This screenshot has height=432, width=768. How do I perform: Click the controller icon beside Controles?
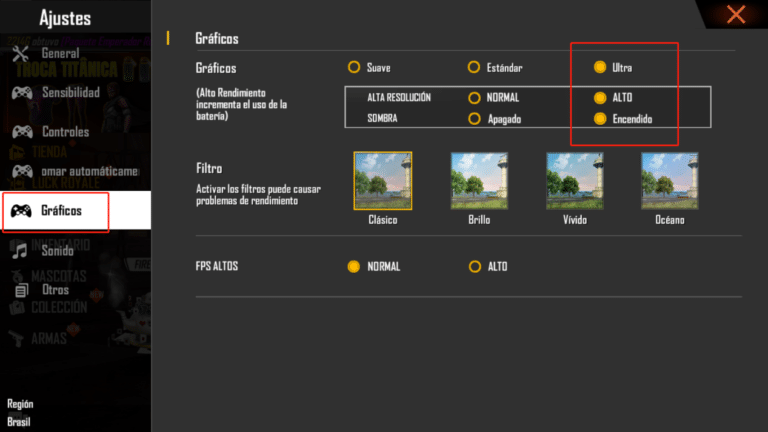click(21, 132)
